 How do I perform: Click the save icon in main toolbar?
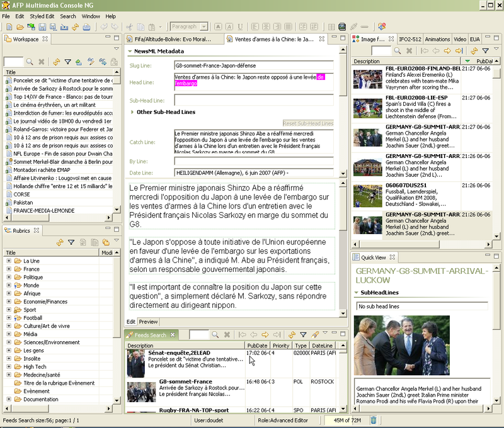(x=42, y=27)
